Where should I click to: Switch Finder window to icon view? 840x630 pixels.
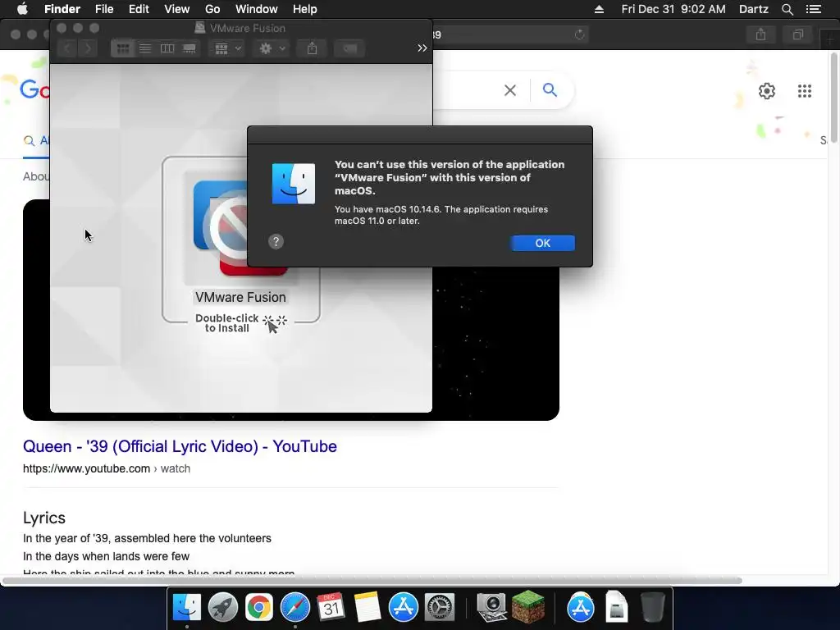(123, 48)
